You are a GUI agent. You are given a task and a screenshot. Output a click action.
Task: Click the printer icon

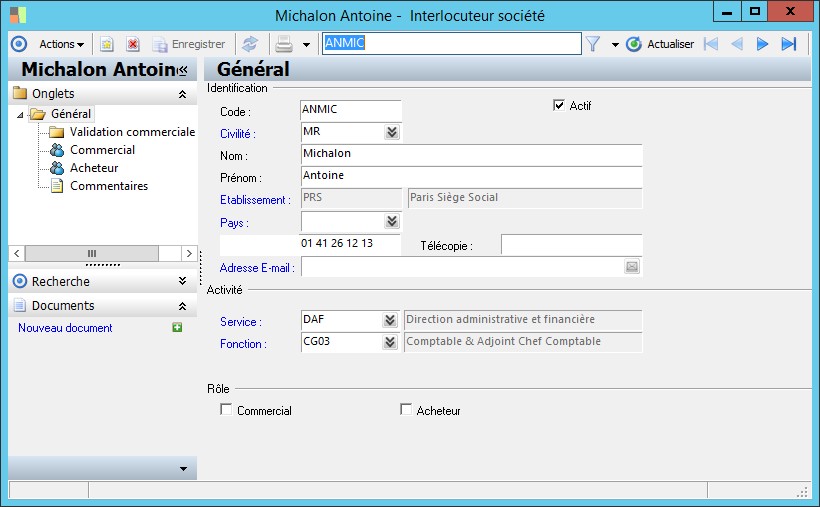click(283, 44)
